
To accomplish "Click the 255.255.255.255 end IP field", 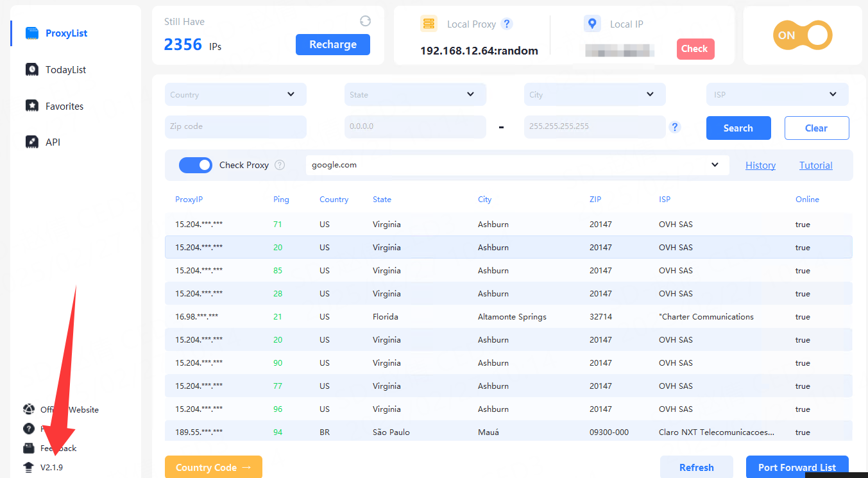I will 595,126.
